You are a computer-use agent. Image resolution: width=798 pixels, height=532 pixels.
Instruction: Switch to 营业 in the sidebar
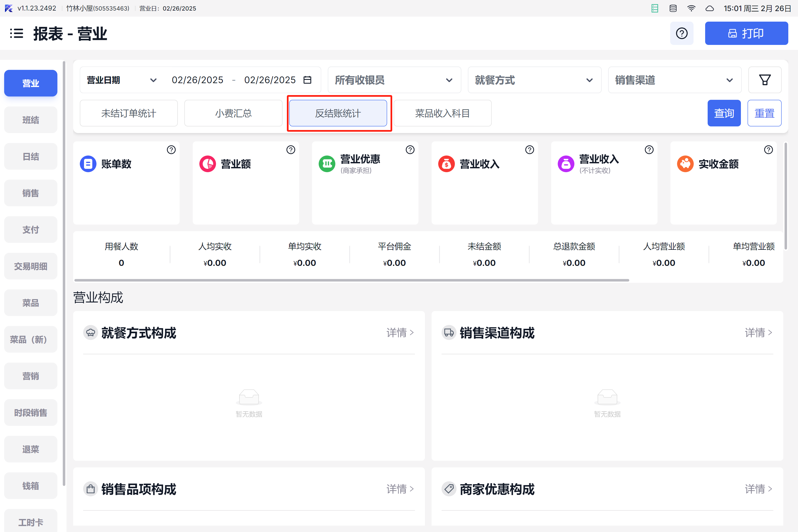(x=30, y=83)
